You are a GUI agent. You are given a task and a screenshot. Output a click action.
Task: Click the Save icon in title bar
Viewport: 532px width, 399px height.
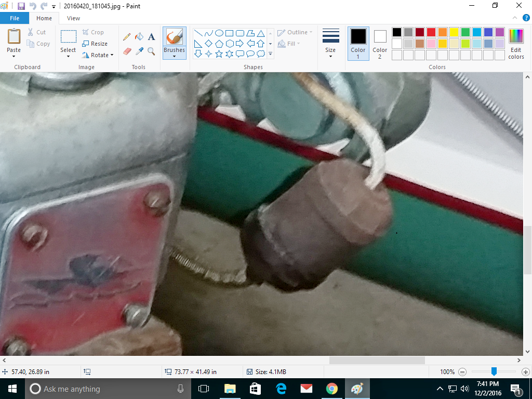click(21, 6)
